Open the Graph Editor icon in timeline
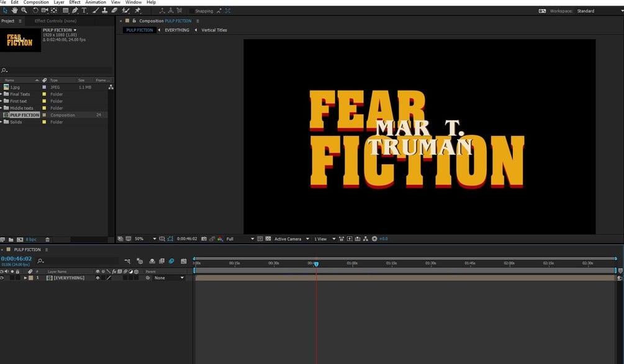 pyautogui.click(x=183, y=261)
